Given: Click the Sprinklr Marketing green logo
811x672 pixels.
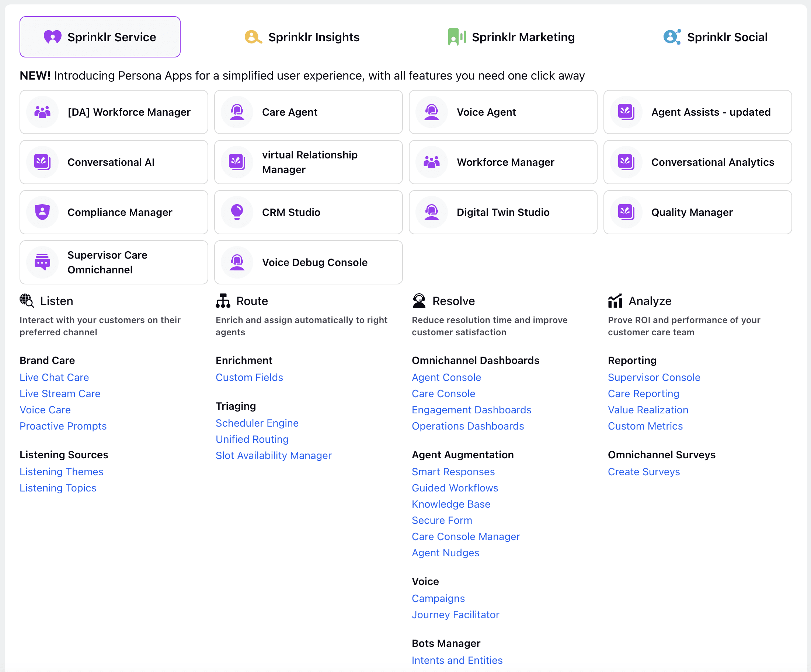Looking at the screenshot, I should pos(457,37).
